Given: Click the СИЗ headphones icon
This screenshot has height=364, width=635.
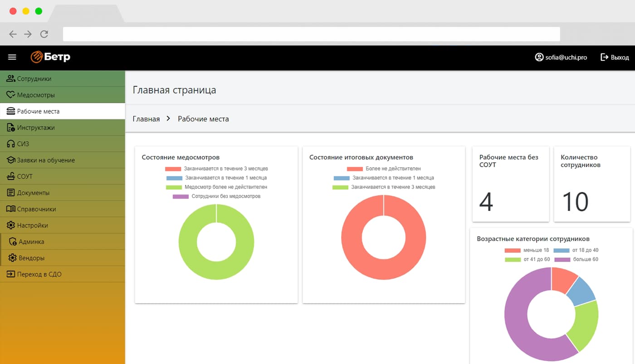Looking at the screenshot, I should tap(11, 144).
